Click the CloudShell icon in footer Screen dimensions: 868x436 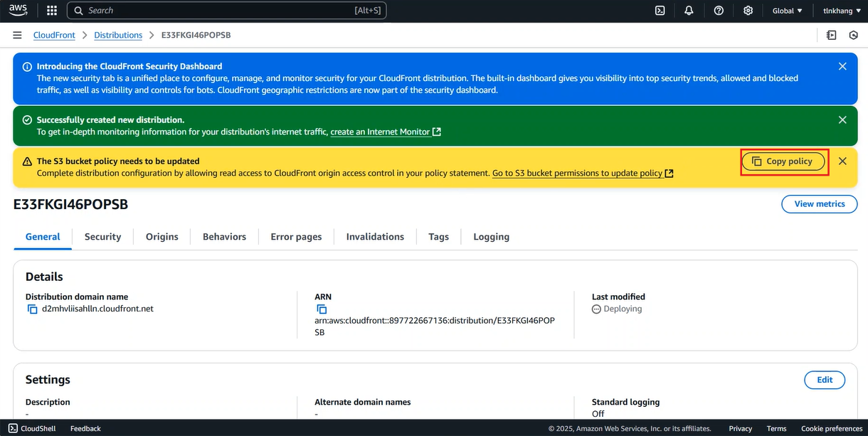tap(13, 428)
